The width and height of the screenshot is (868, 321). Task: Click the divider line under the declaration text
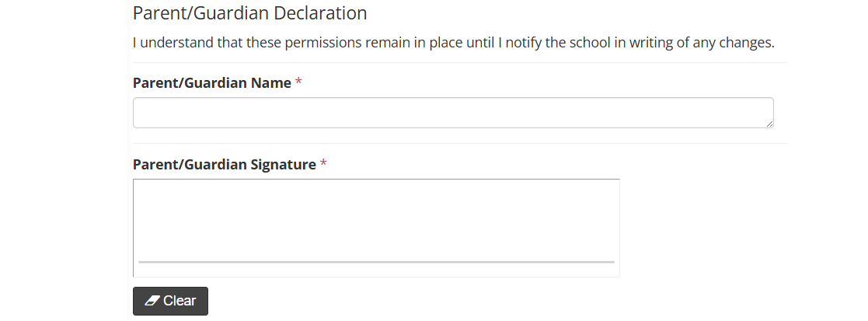click(460, 62)
